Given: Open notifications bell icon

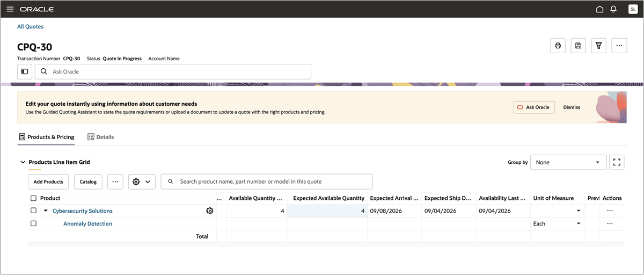Looking at the screenshot, I should click(613, 9).
